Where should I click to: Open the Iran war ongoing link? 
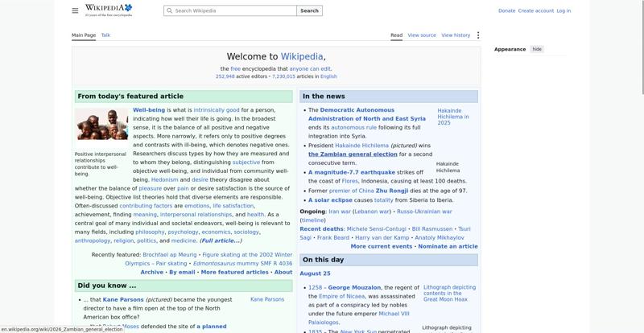(x=340, y=212)
